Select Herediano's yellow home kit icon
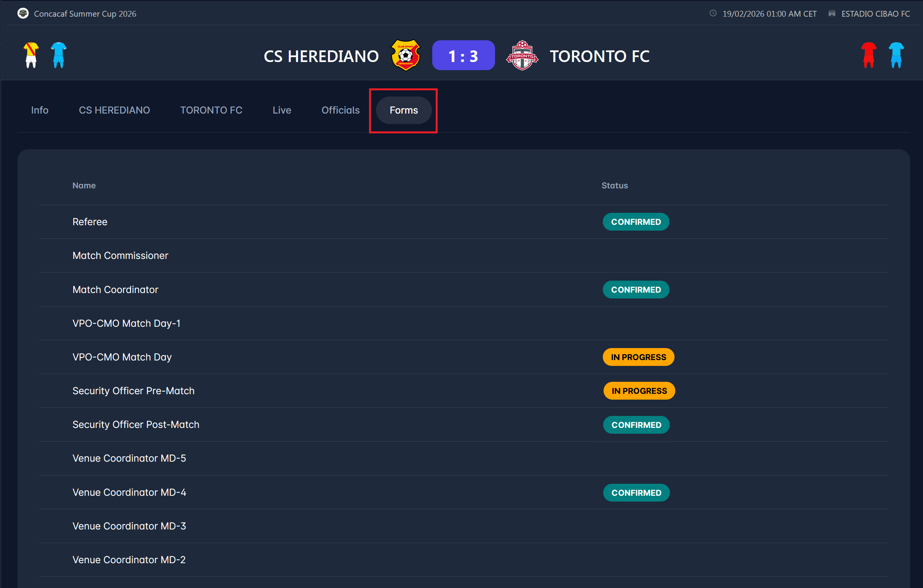923x588 pixels. coord(31,55)
